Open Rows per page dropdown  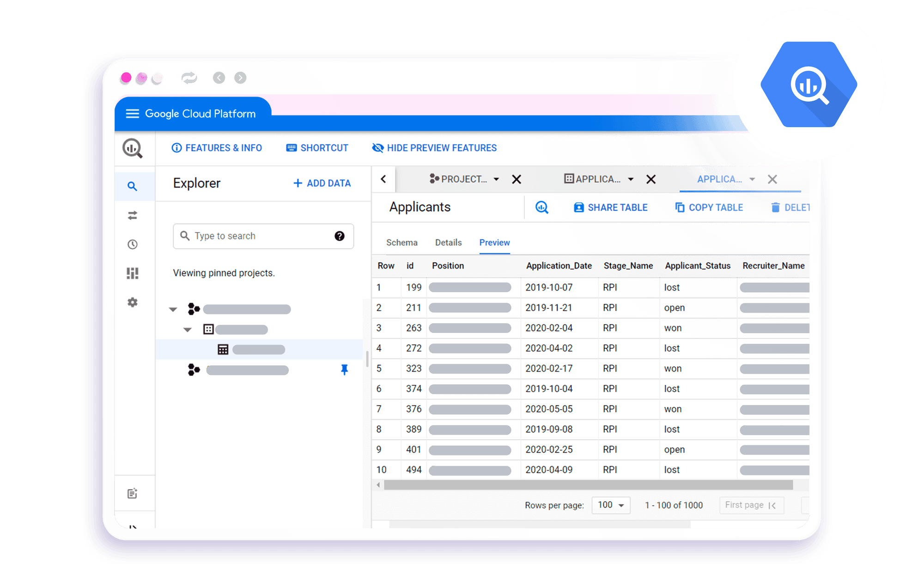click(x=611, y=505)
